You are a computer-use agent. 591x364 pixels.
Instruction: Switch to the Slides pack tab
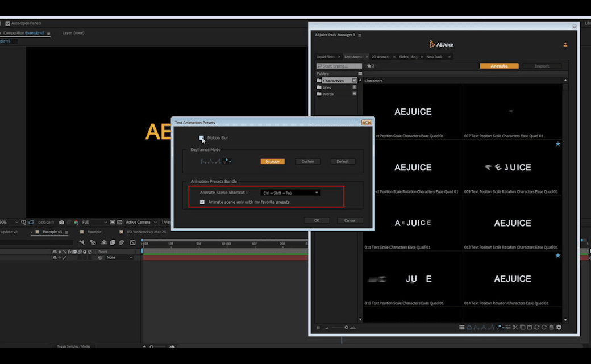[x=408, y=57]
